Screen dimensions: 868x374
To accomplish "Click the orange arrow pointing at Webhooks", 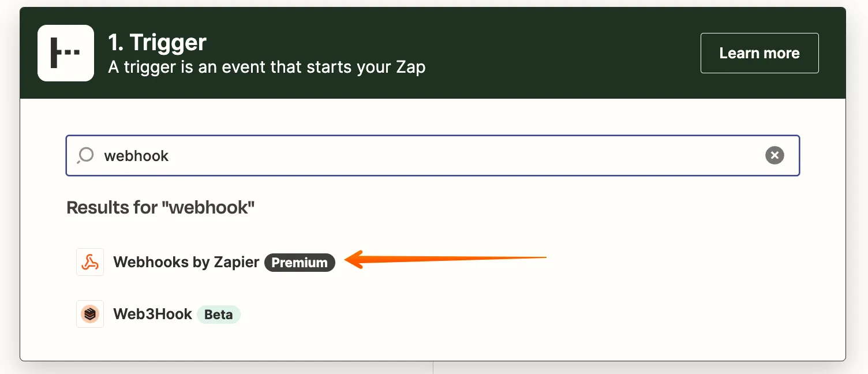I will click(444, 259).
